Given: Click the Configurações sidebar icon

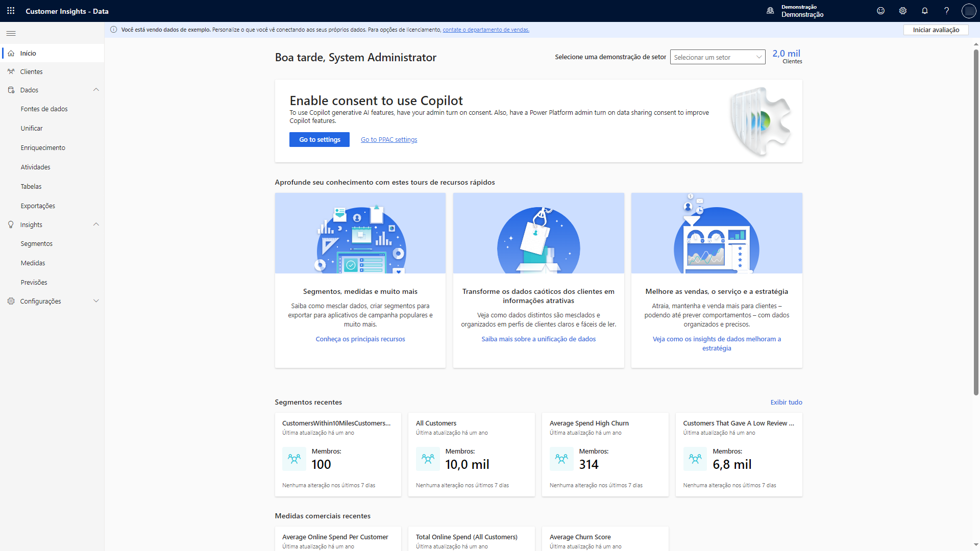Looking at the screenshot, I should [11, 300].
